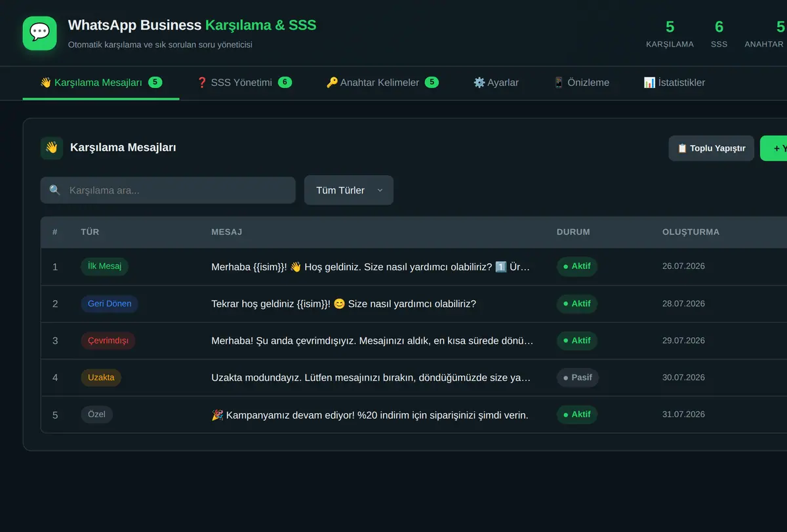Focus the Karşılama ara search field
The width and height of the screenshot is (787, 532).
point(168,190)
